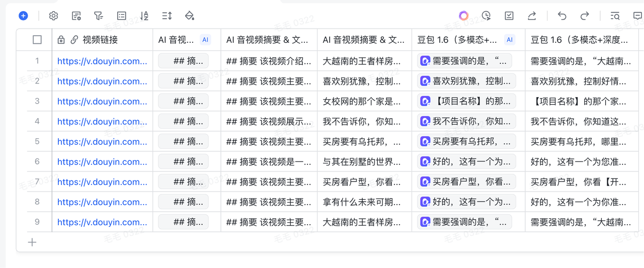Viewport: 644px width, 268px height.
Task: Open the comments icon
Action: pos(637,16)
